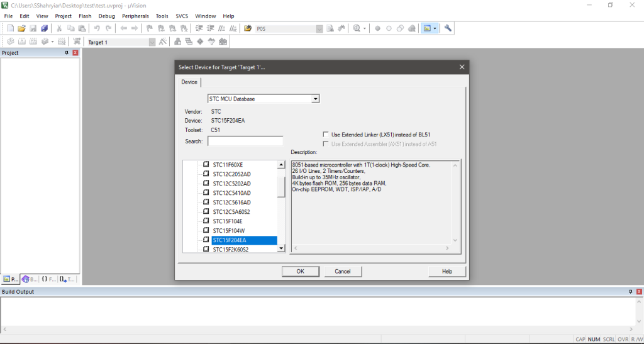Select STC15F204EA checkbox in device list
The height and width of the screenshot is (344, 644).
tap(206, 240)
